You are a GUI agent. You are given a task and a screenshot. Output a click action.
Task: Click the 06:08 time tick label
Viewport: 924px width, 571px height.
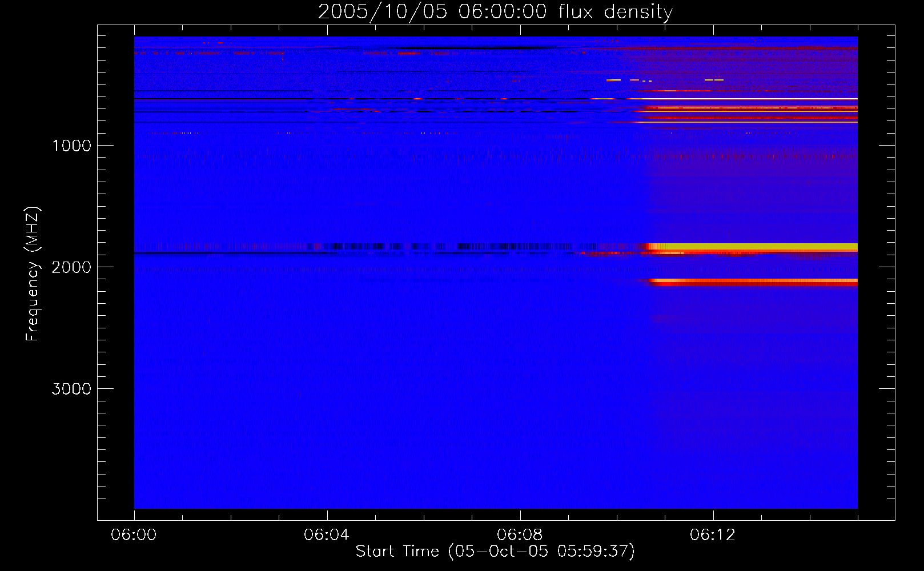coord(520,534)
